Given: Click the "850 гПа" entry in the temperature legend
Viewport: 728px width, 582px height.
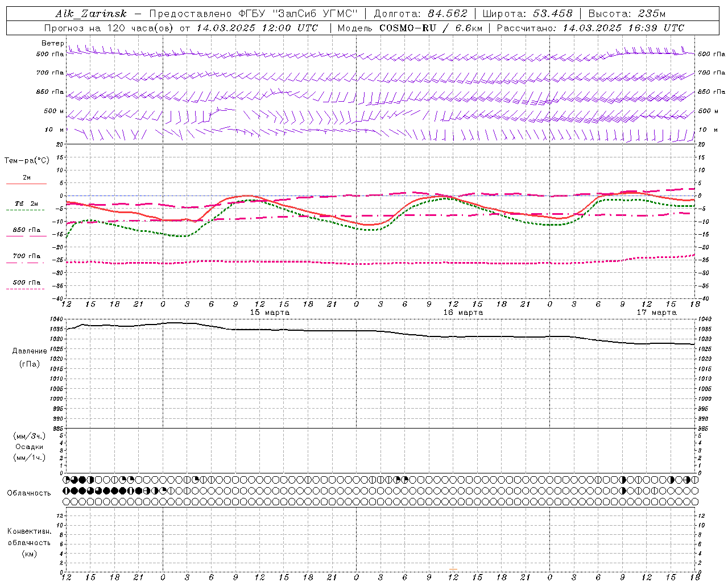Looking at the screenshot, I should (x=26, y=230).
